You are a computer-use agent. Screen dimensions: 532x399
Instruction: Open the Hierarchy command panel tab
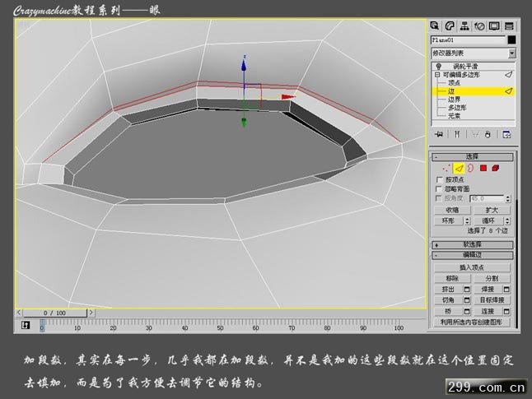pos(464,26)
